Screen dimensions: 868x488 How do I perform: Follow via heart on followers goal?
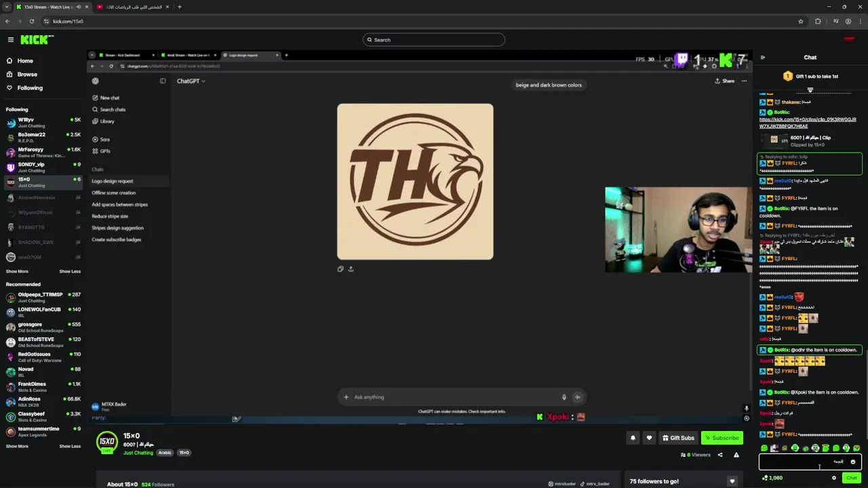[732, 481]
